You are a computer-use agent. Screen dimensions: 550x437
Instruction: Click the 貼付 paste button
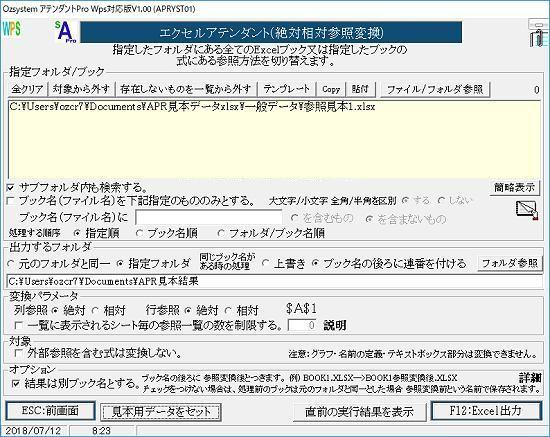360,89
